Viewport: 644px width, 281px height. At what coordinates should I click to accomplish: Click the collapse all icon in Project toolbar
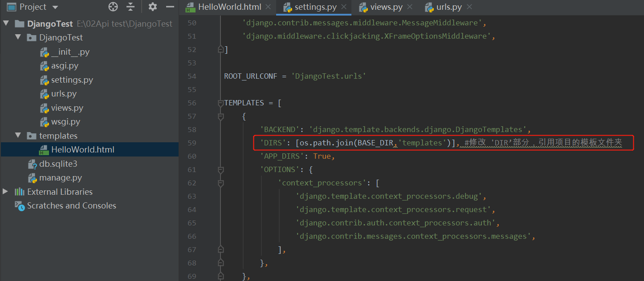point(130,7)
